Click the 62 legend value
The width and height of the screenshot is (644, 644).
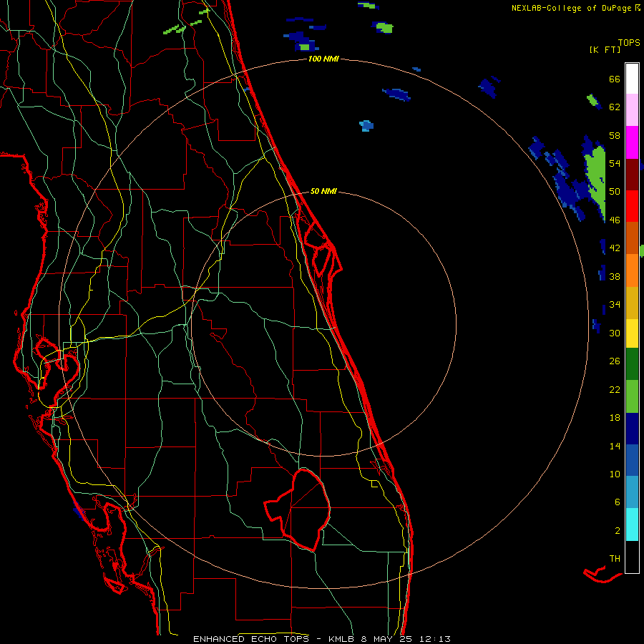pyautogui.click(x=615, y=107)
